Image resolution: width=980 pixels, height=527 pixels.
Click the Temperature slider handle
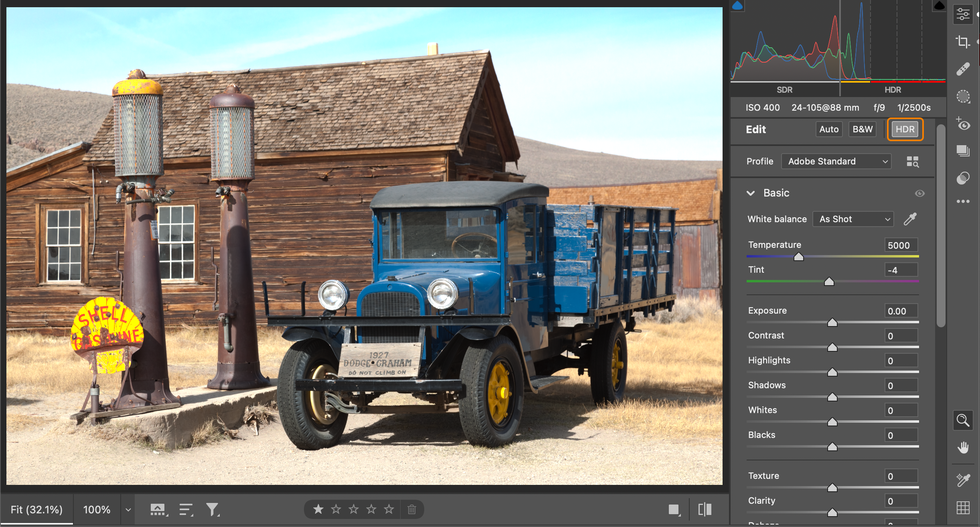point(798,257)
